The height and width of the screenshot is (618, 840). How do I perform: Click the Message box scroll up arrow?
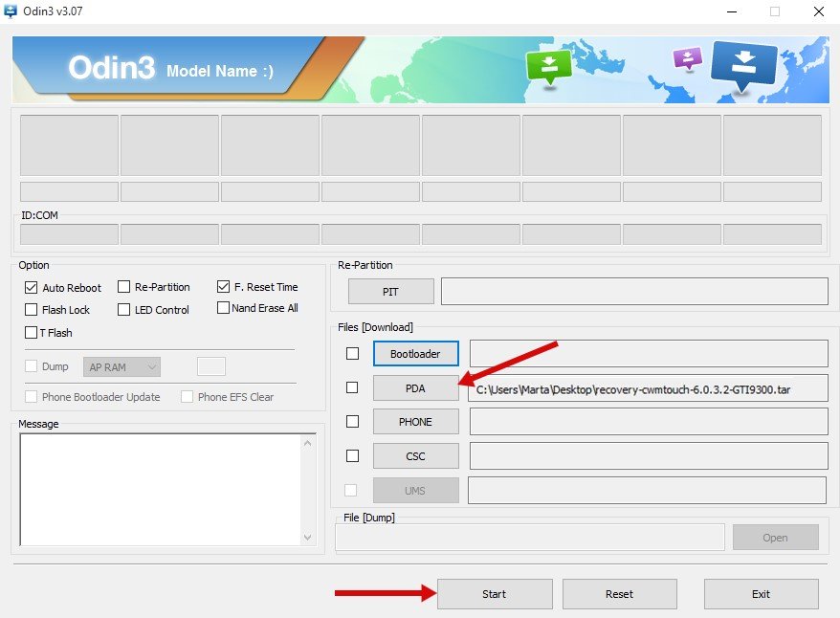307,443
